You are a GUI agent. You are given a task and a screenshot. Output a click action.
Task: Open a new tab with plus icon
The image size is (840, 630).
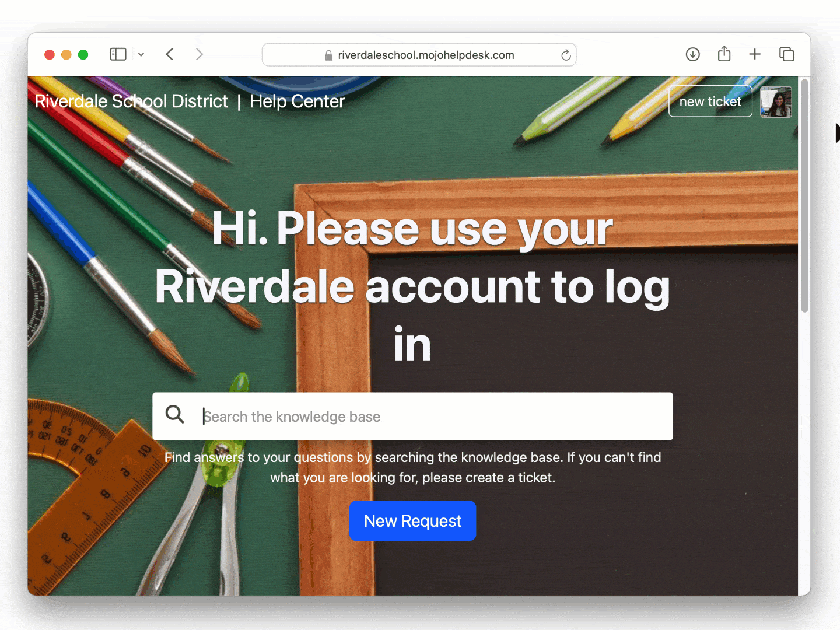755,54
